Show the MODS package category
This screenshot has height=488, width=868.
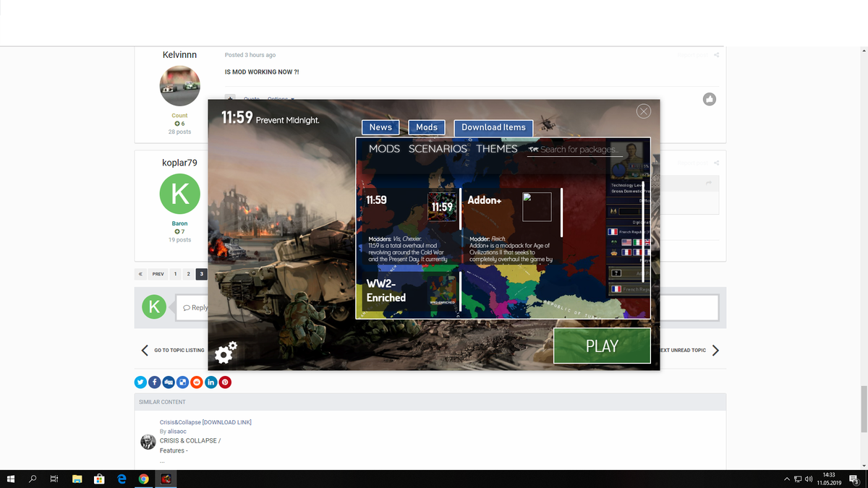pyautogui.click(x=384, y=148)
